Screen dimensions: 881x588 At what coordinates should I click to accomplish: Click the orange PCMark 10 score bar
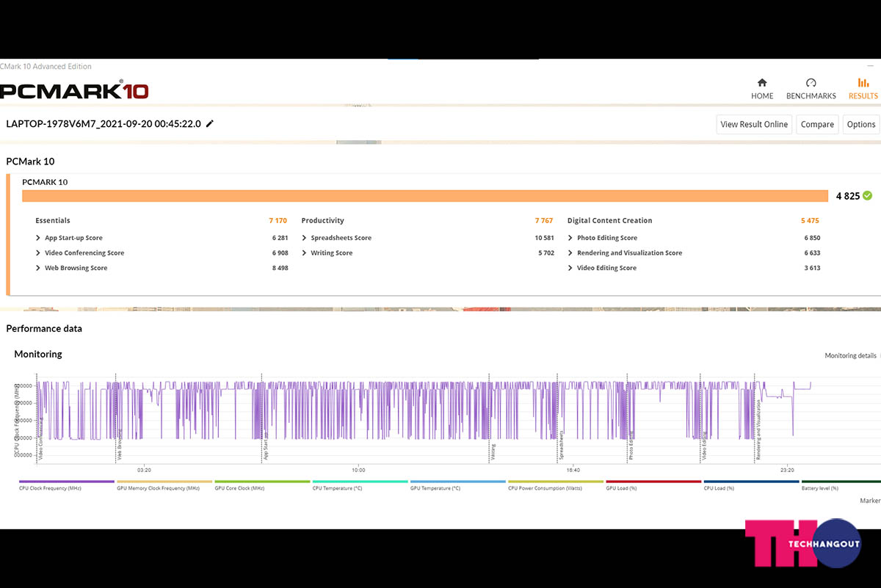coord(425,196)
